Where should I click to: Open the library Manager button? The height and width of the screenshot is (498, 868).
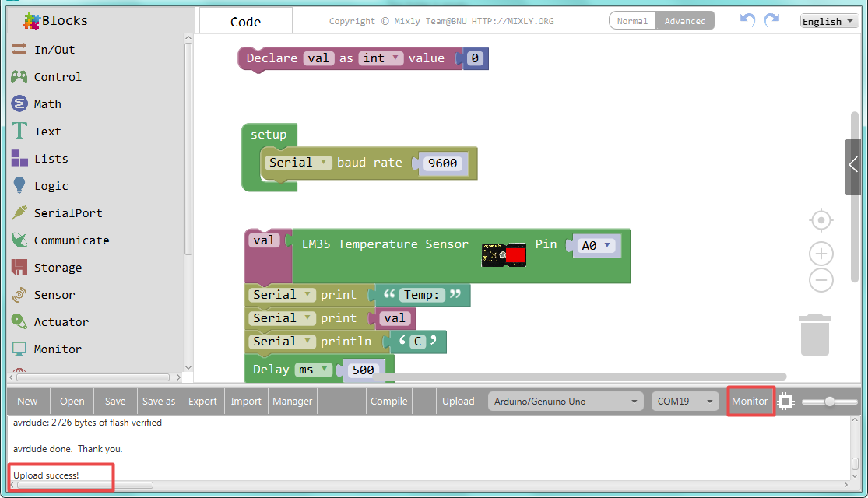click(292, 402)
